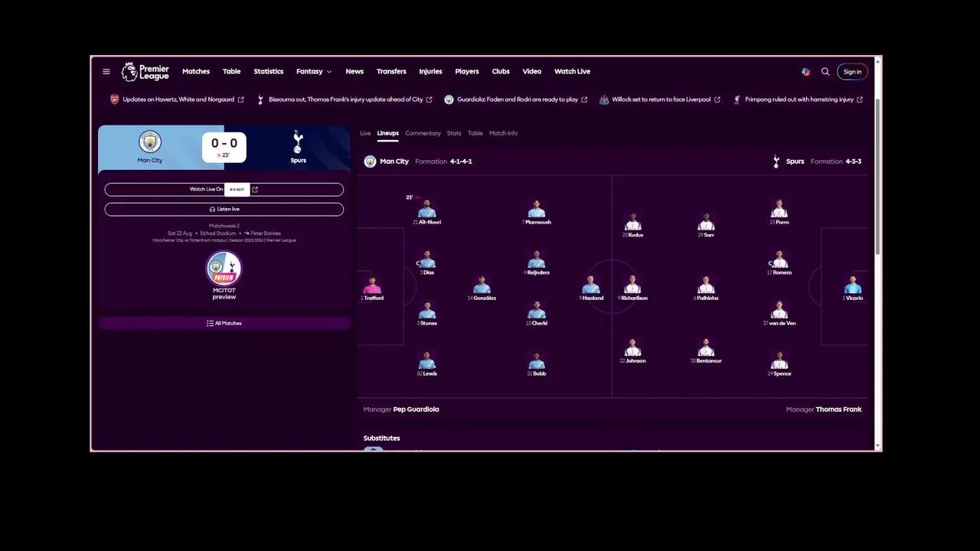Image resolution: width=980 pixels, height=551 pixels.
Task: Open the Matches nav item
Action: point(196,71)
